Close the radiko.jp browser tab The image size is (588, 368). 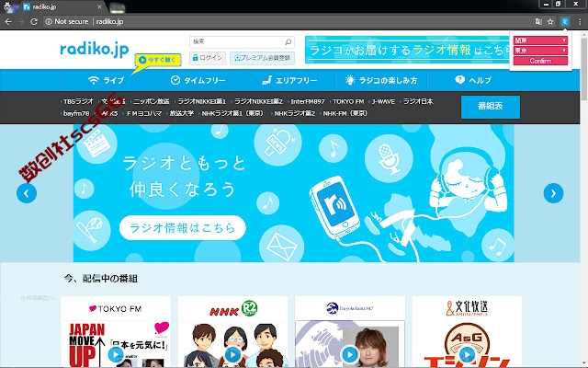[x=99, y=6]
